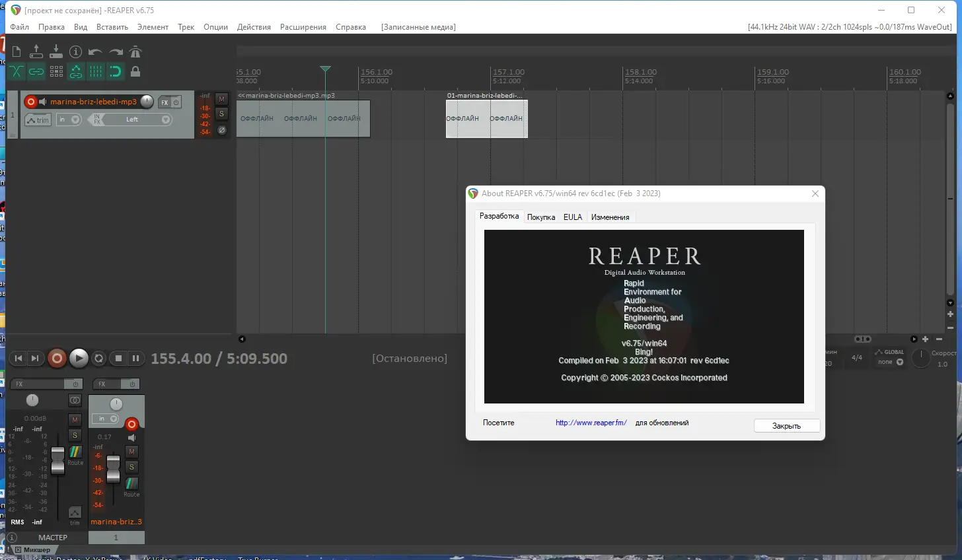Open Project Settings info icon in toolbar
This screenshot has width=962, height=560.
[76, 52]
